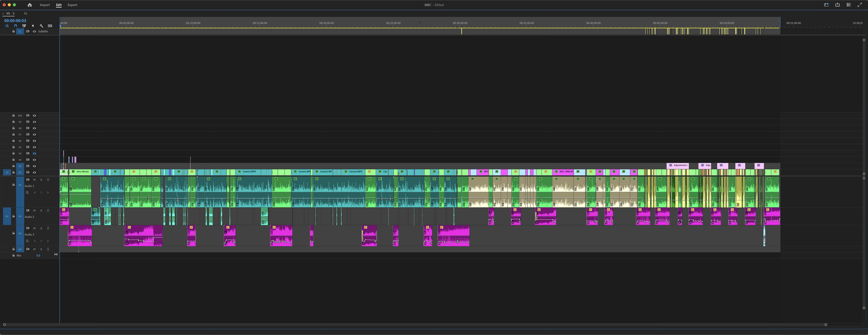Toggle insert and overwrite sequences as nests icon
Image resolution: width=868 pixels, height=335 pixels.
pyautogui.click(x=7, y=26)
